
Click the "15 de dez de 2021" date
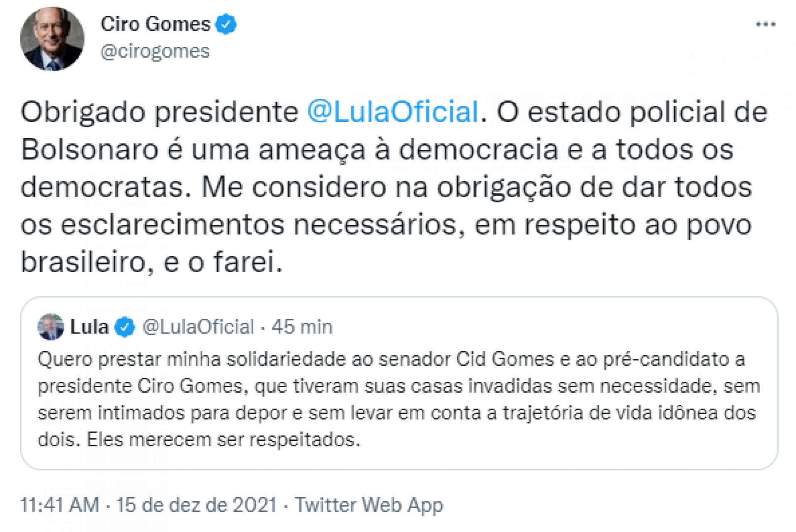[196, 505]
